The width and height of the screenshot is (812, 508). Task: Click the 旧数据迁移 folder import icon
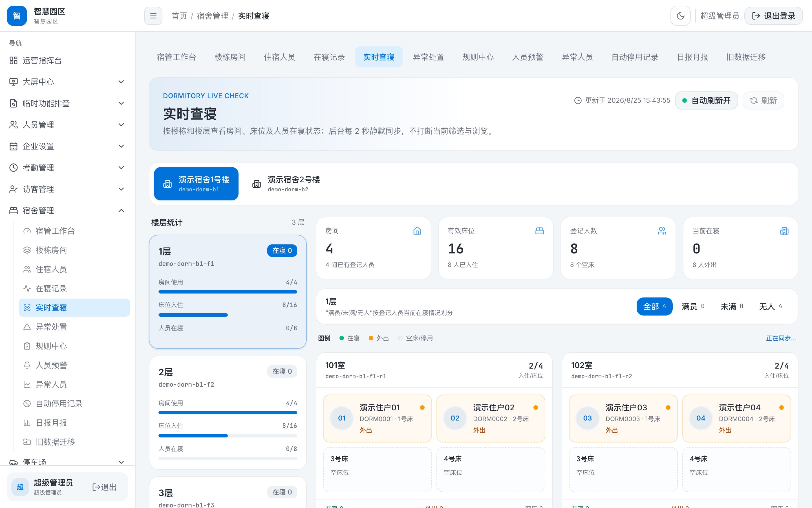27,442
